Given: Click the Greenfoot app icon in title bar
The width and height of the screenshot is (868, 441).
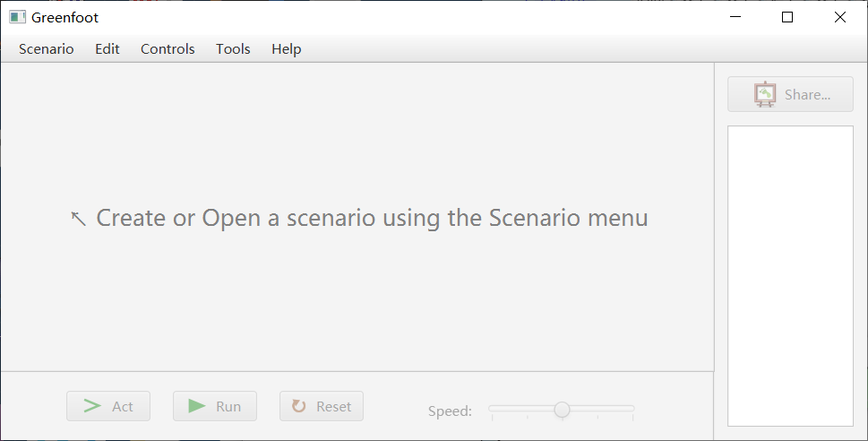Looking at the screenshot, I should [x=17, y=17].
